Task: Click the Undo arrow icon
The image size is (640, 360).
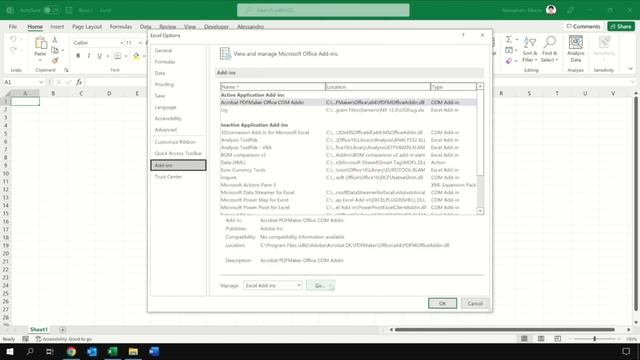Action: click(x=13, y=40)
